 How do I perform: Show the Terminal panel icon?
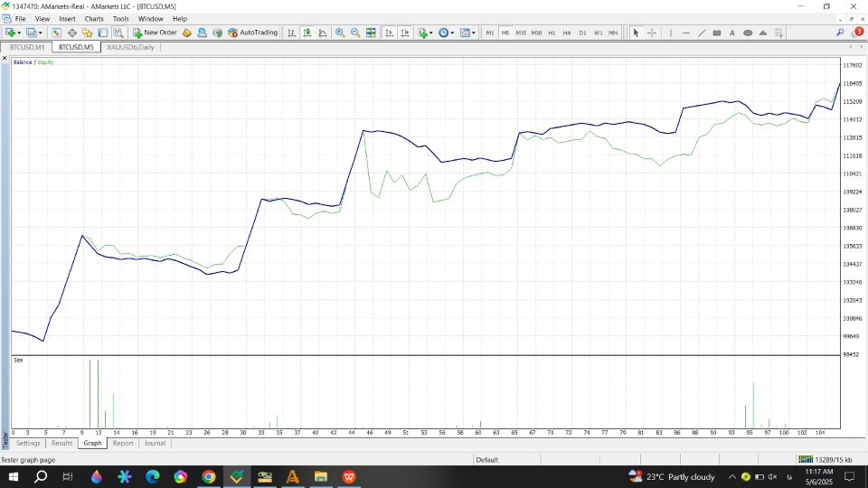(102, 33)
